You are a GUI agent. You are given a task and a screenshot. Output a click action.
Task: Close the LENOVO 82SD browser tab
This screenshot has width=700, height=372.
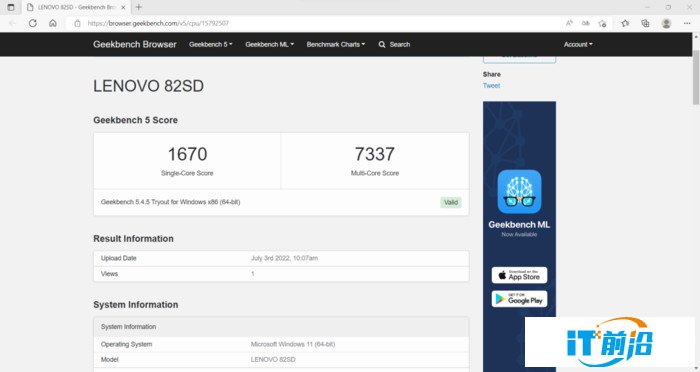click(123, 8)
